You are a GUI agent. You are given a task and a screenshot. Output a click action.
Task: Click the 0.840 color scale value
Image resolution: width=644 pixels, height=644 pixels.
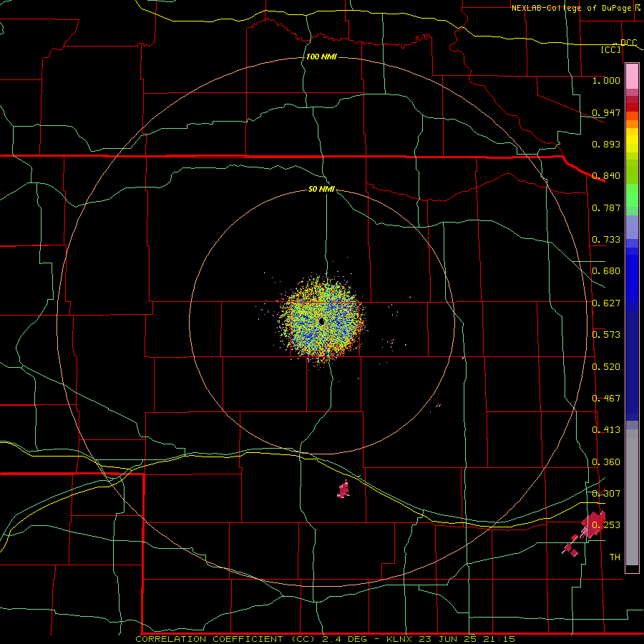pos(606,176)
